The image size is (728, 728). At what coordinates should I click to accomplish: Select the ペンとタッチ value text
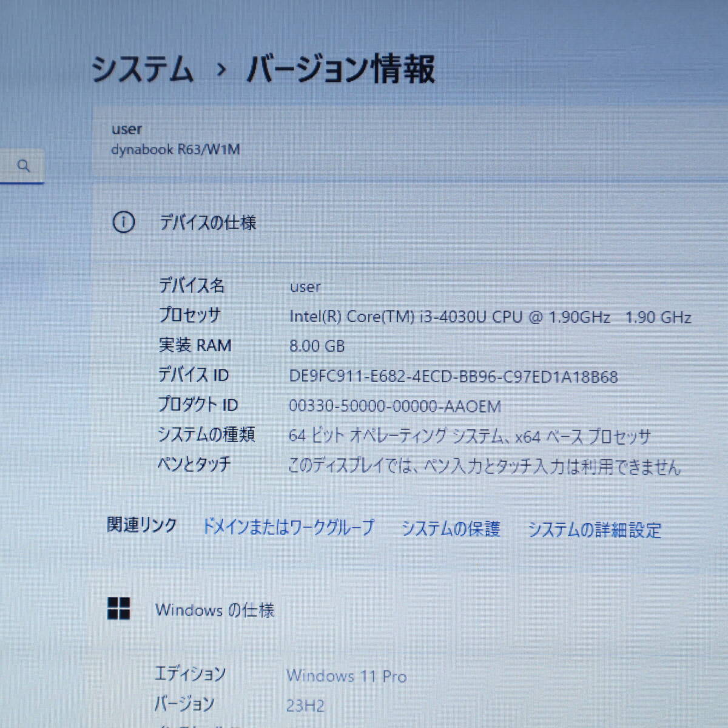[x=485, y=466]
